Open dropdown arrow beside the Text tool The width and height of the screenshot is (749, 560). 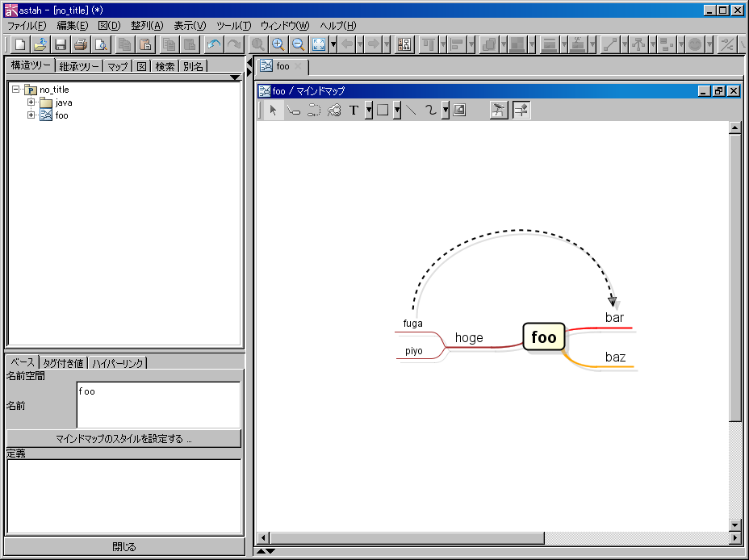point(368,111)
